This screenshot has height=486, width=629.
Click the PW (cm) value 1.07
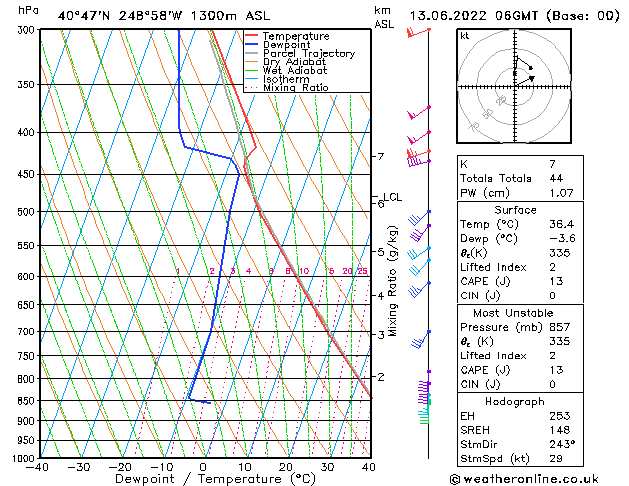click(562, 193)
